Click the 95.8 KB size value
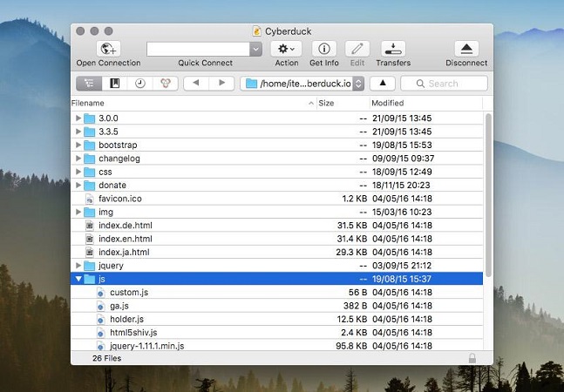 click(351, 346)
